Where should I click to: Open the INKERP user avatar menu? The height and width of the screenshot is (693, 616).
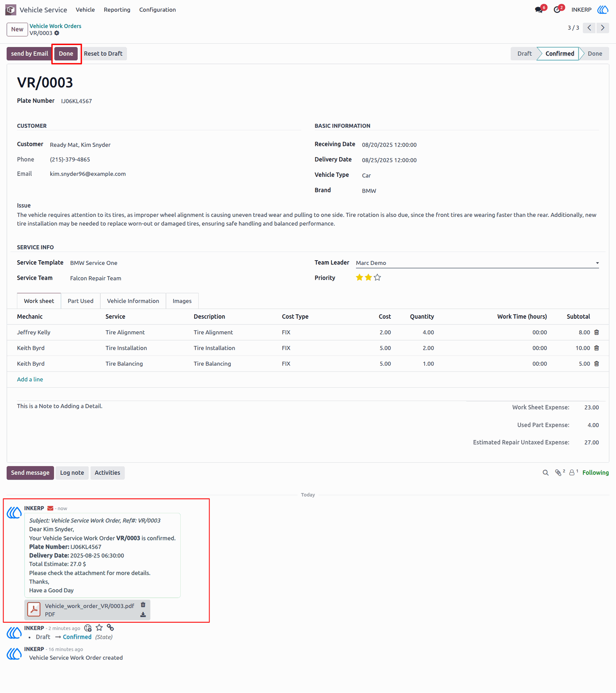pyautogui.click(x=603, y=10)
